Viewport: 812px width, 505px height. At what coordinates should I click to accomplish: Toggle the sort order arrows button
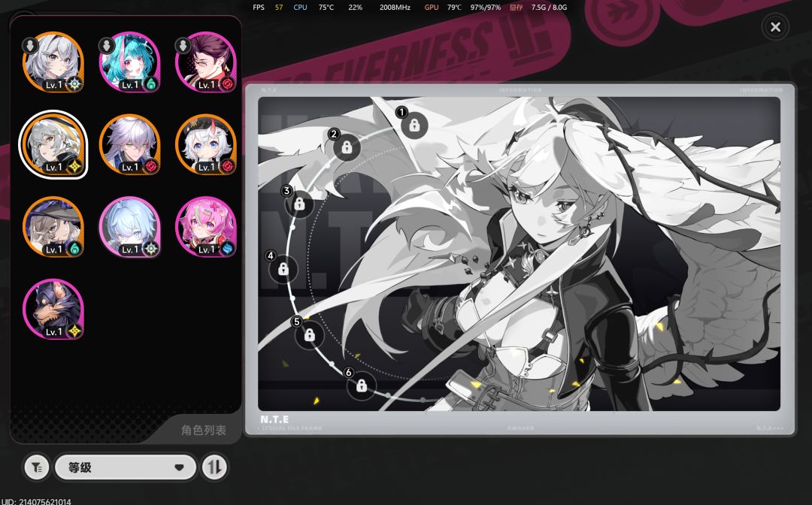coord(214,467)
